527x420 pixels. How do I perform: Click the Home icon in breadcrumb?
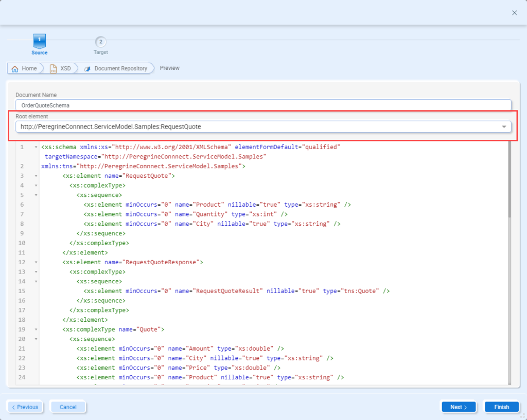click(15, 68)
